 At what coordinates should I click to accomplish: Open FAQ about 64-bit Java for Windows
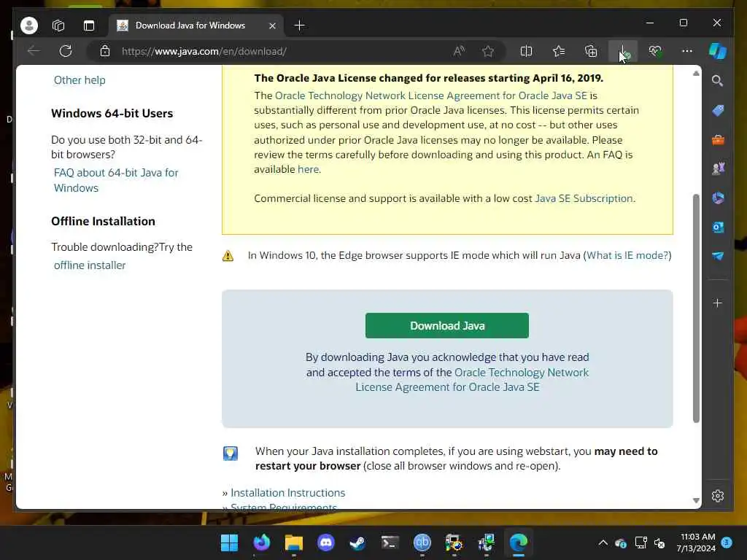(x=116, y=180)
